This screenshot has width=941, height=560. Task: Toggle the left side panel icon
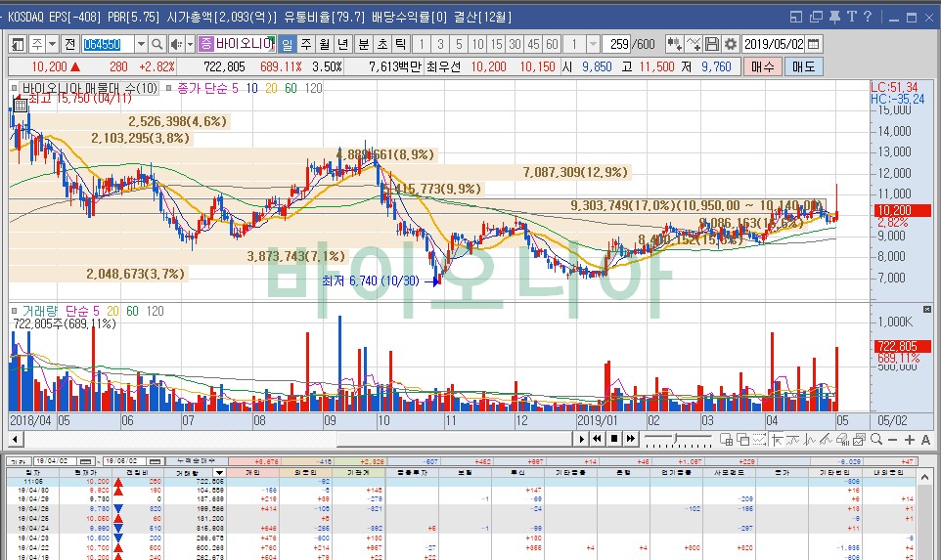(18, 44)
